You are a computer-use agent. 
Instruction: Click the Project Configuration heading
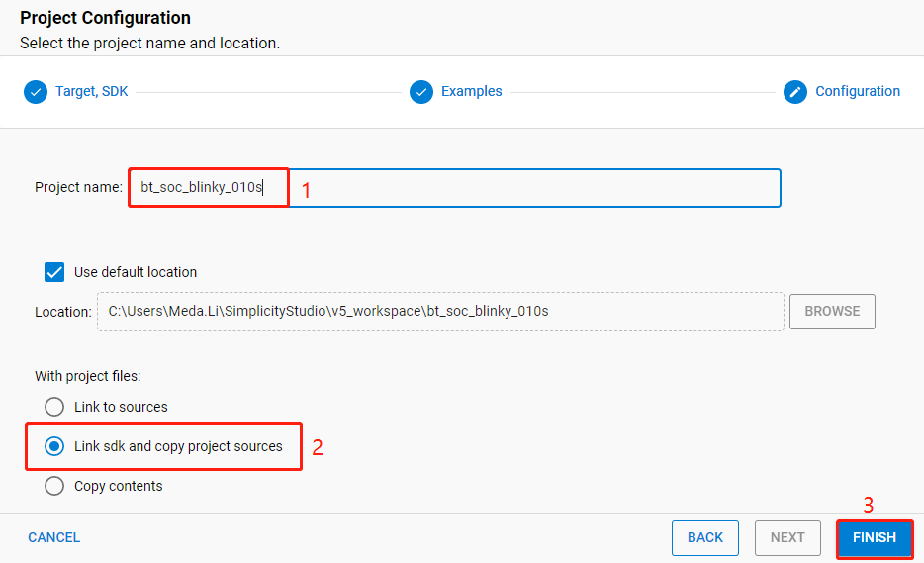click(x=106, y=18)
